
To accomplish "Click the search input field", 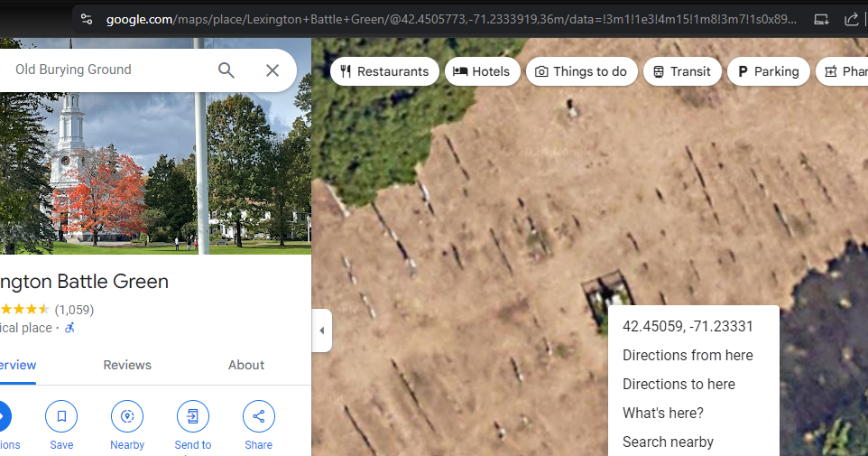I will tap(108, 70).
